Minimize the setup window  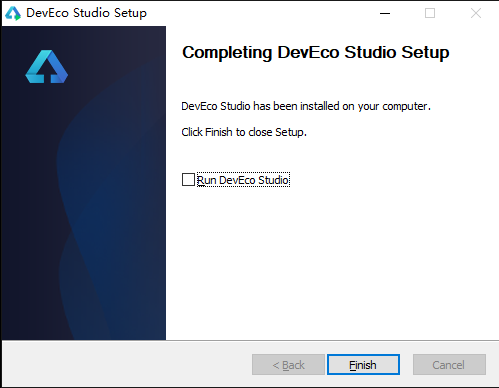click(385, 13)
